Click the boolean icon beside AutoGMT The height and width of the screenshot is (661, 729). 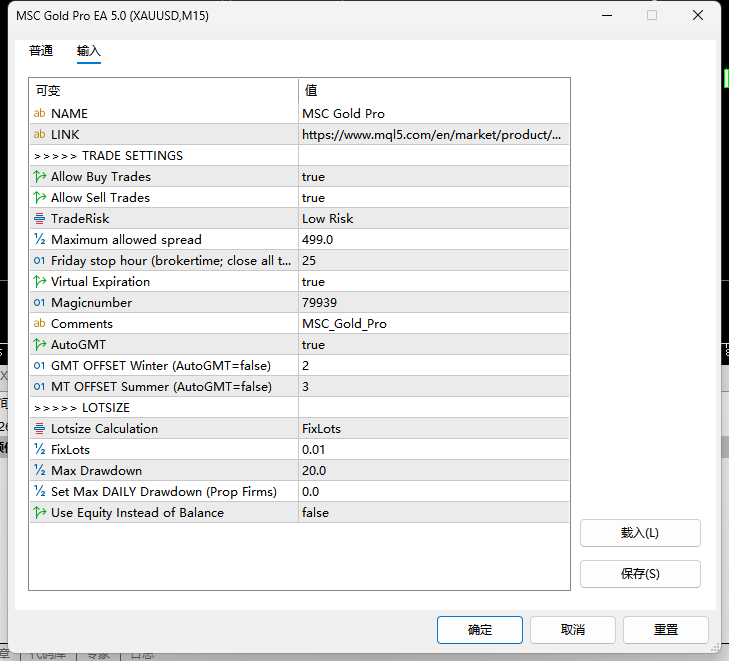pos(40,344)
